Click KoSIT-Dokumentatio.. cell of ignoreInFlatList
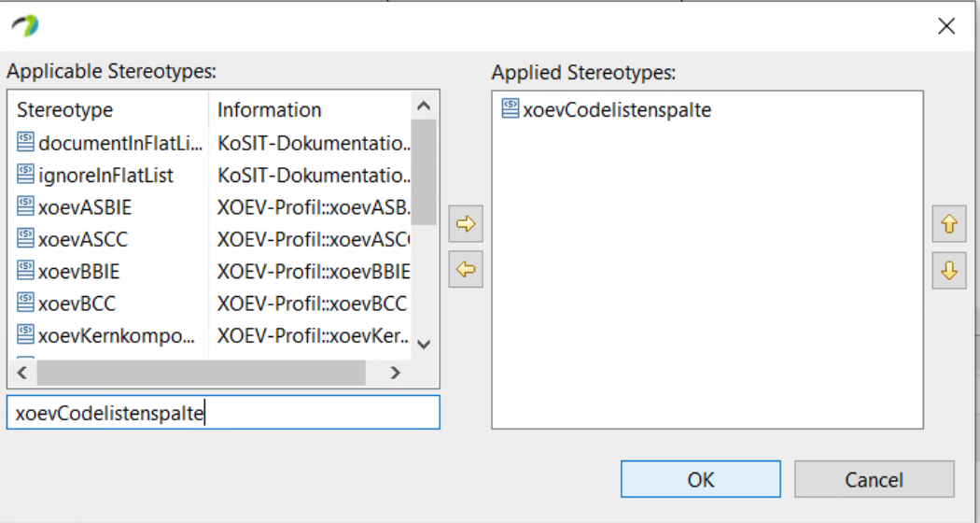 click(x=314, y=176)
